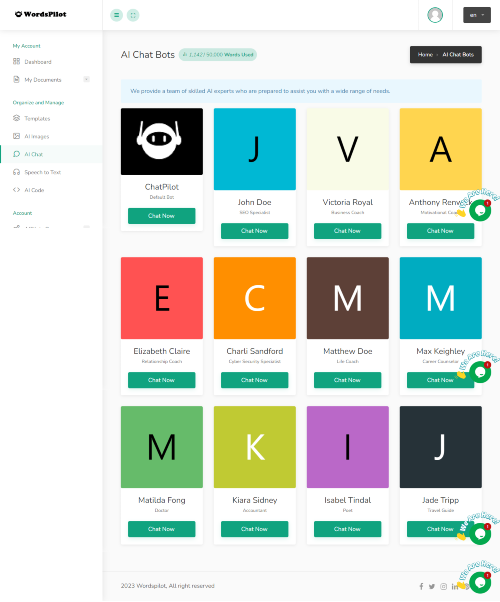Click Chat Now under Kiara Sidney
This screenshot has width=500, height=602.
[255, 529]
